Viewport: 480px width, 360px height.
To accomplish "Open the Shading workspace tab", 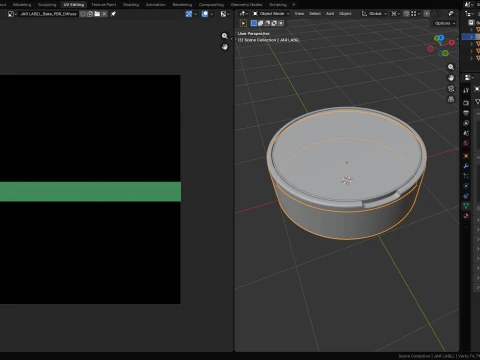I will [131, 5].
